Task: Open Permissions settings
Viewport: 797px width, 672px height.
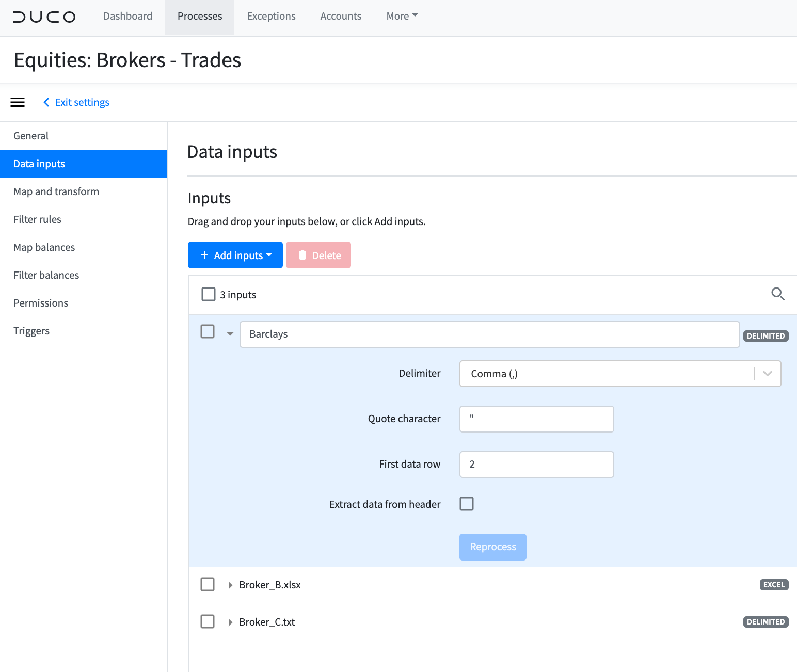Action: pyautogui.click(x=84, y=303)
